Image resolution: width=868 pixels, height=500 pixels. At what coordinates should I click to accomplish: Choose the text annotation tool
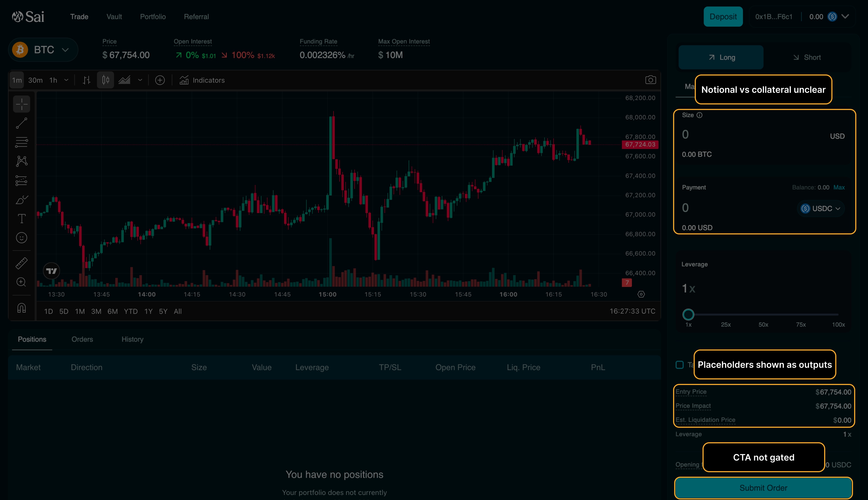pos(21,219)
